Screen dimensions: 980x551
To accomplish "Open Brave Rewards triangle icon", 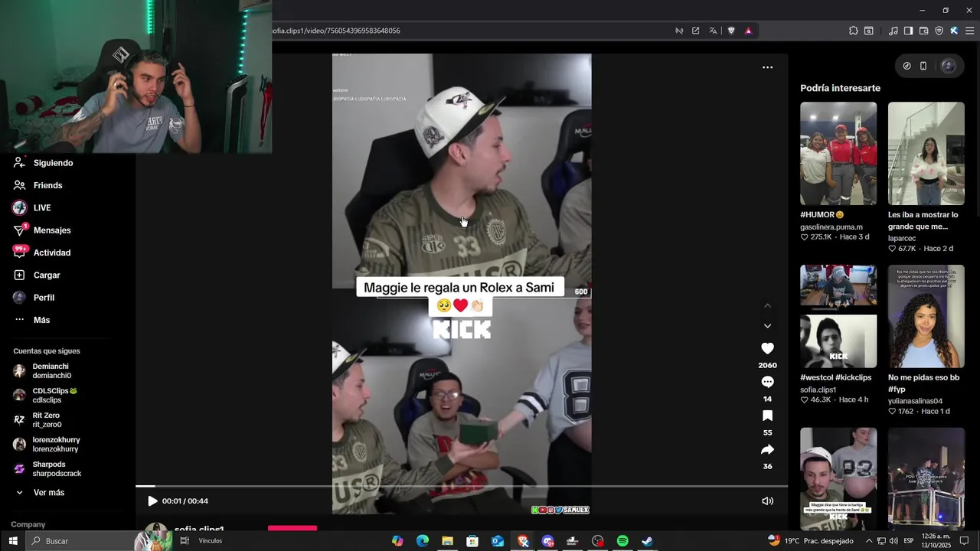I will 748,31.
